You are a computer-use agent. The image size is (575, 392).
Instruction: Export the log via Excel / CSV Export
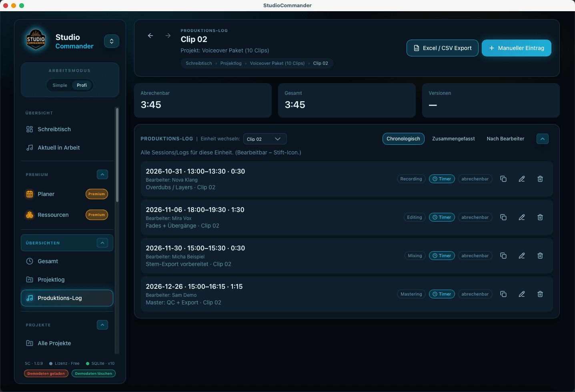pos(442,48)
